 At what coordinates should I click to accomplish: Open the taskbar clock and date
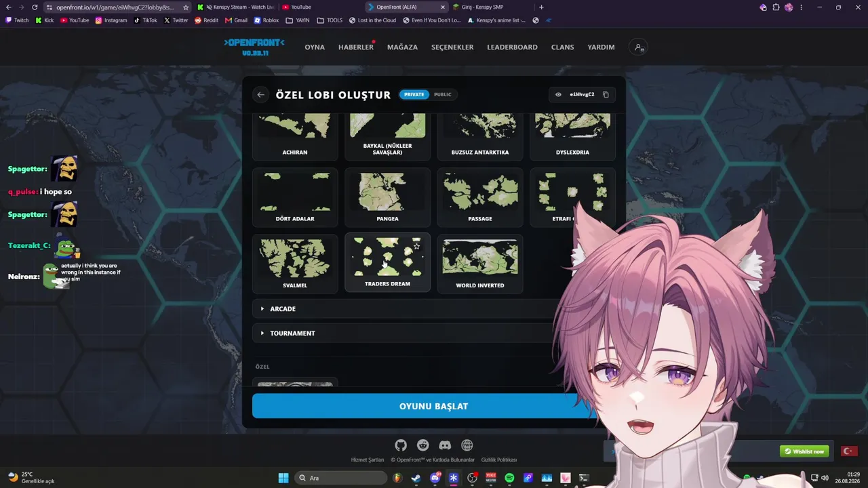847,478
